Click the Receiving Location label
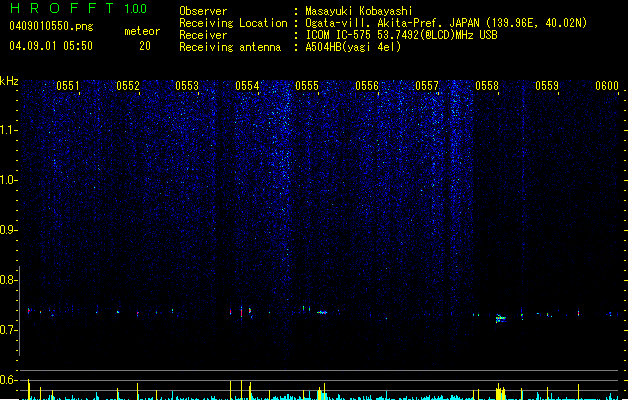Image resolution: width=629 pixels, height=400 pixels. pyautogui.click(x=233, y=23)
